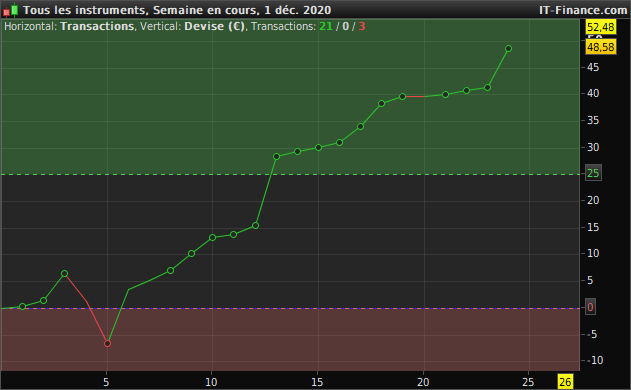
Task: Click the 45 tick label on vertical axis
Action: point(593,67)
